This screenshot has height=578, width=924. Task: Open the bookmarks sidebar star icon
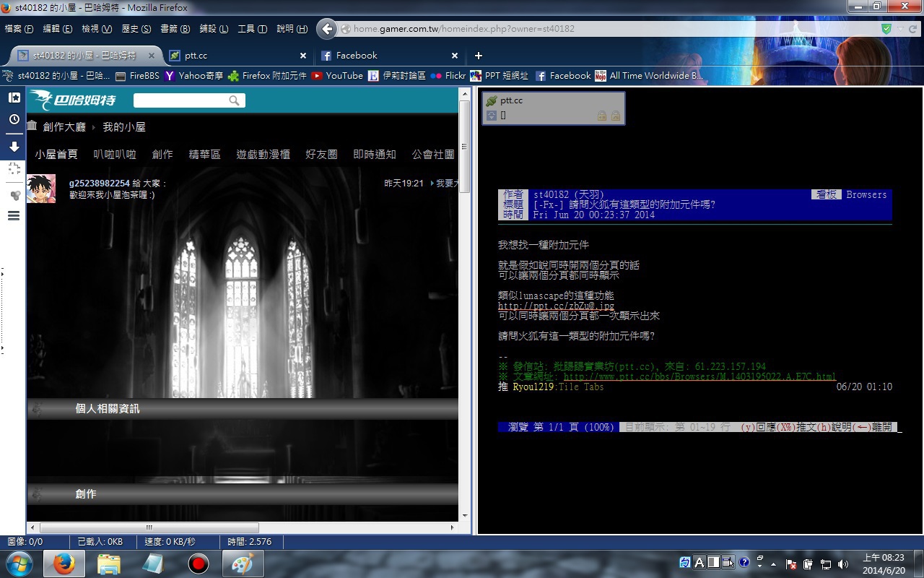(14, 98)
